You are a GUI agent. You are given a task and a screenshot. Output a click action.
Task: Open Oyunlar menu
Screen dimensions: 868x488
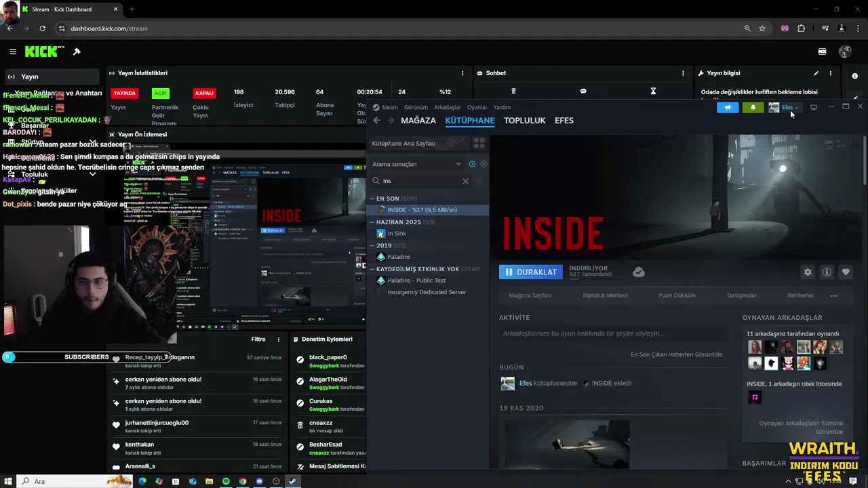pyautogui.click(x=477, y=107)
